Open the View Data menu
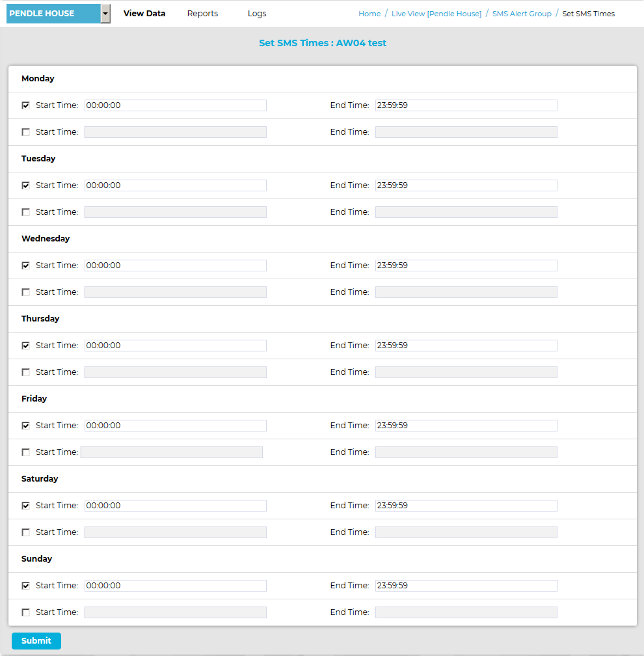Viewport: 644px width, 656px height. [x=144, y=14]
